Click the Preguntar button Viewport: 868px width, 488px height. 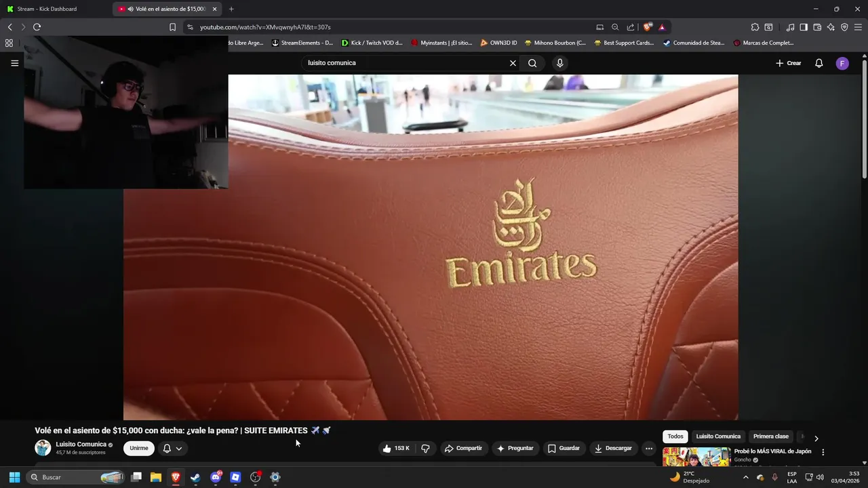[x=515, y=448]
